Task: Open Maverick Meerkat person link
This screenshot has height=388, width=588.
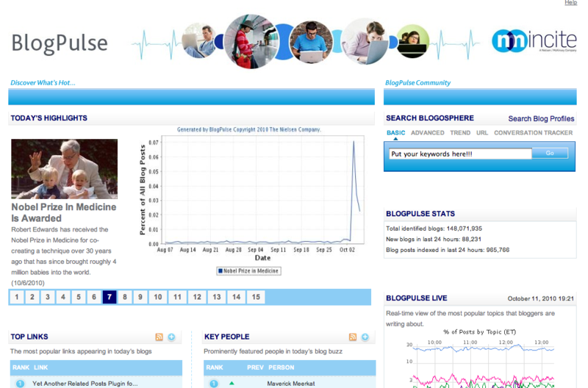Action: coord(291,384)
